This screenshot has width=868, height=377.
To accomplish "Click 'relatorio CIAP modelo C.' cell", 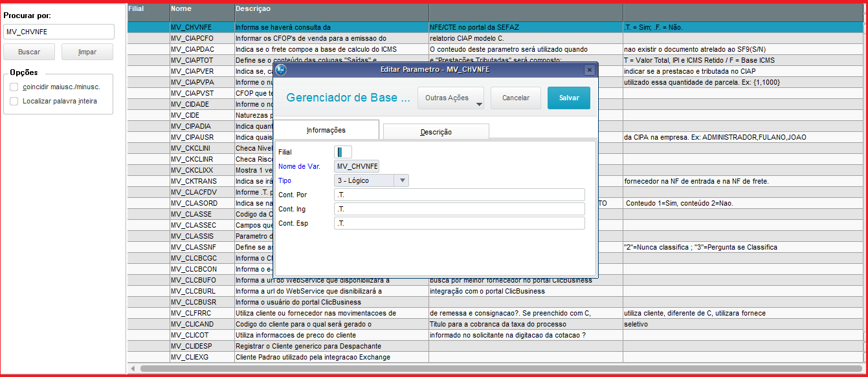I will 526,38.
